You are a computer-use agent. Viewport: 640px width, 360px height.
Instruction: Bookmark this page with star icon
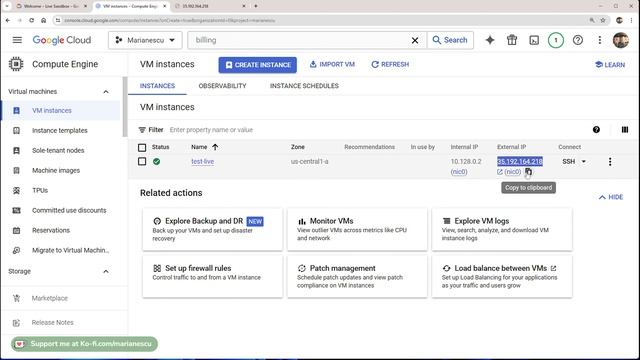tap(603, 20)
